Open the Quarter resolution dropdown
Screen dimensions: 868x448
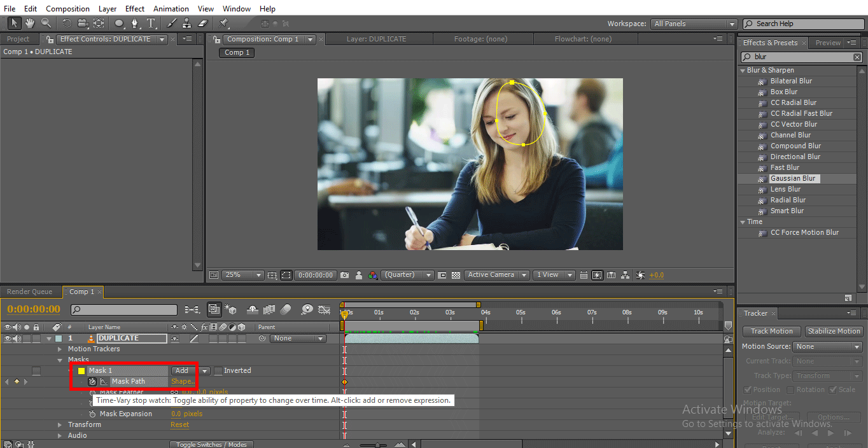408,275
